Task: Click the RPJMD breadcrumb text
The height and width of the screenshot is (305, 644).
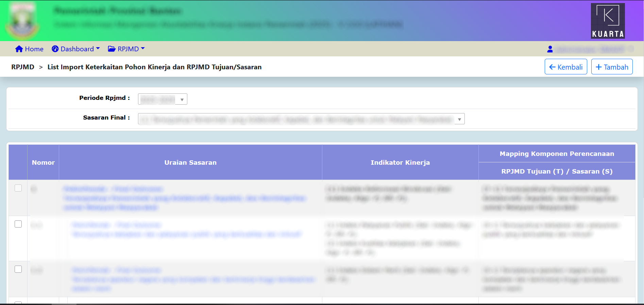Action: click(23, 67)
